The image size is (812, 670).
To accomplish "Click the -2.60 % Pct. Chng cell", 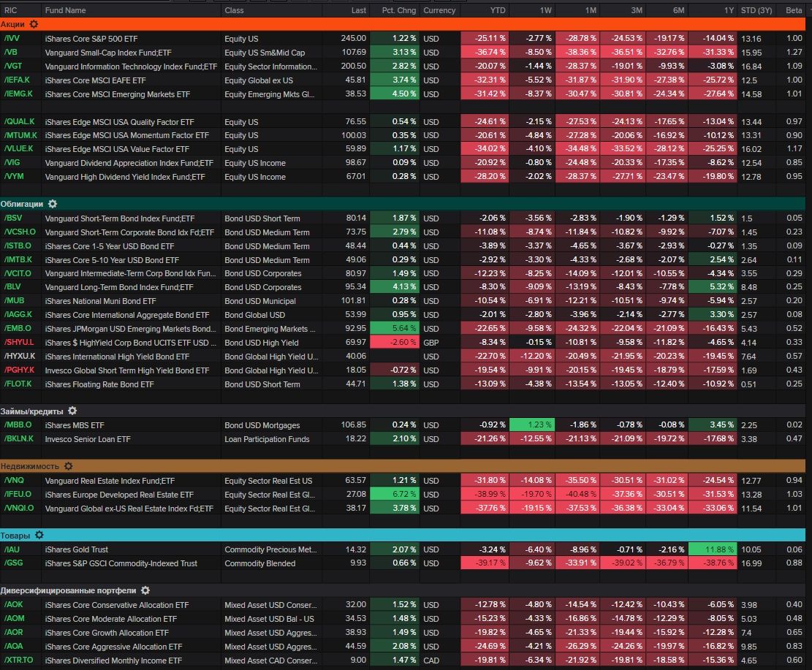I will pyautogui.click(x=395, y=342).
